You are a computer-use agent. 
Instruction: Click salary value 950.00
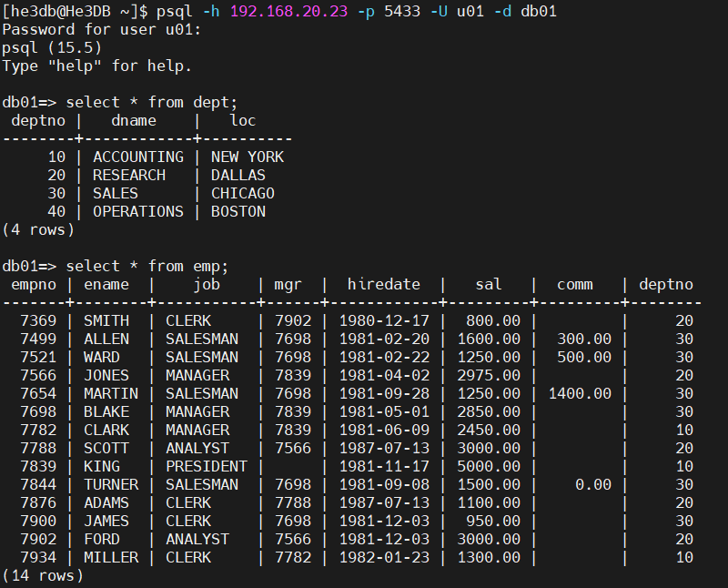point(493,522)
